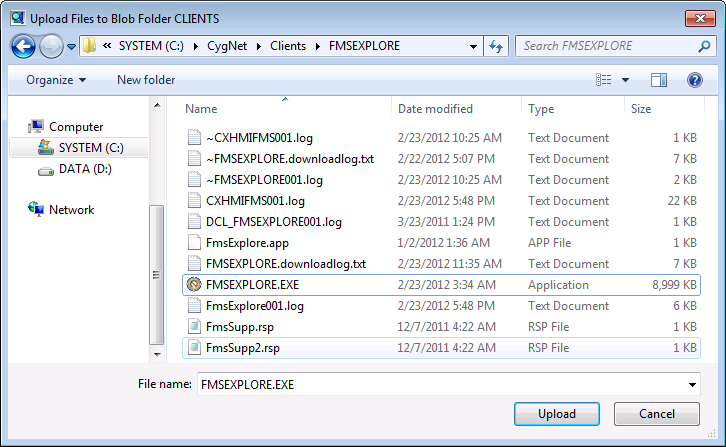Click the FmsExplore.app file icon
The height and width of the screenshot is (447, 726).
[194, 242]
